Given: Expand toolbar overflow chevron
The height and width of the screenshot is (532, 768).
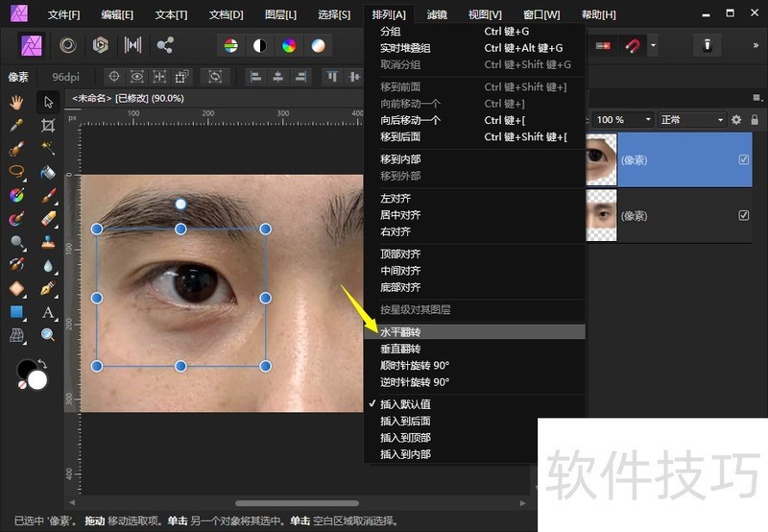Looking at the screenshot, I should point(756,45).
